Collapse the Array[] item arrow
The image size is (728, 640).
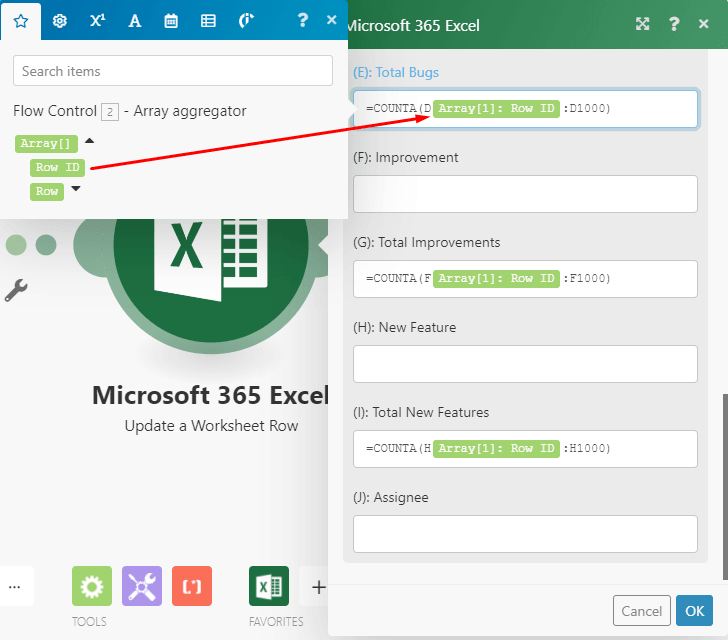(x=89, y=143)
